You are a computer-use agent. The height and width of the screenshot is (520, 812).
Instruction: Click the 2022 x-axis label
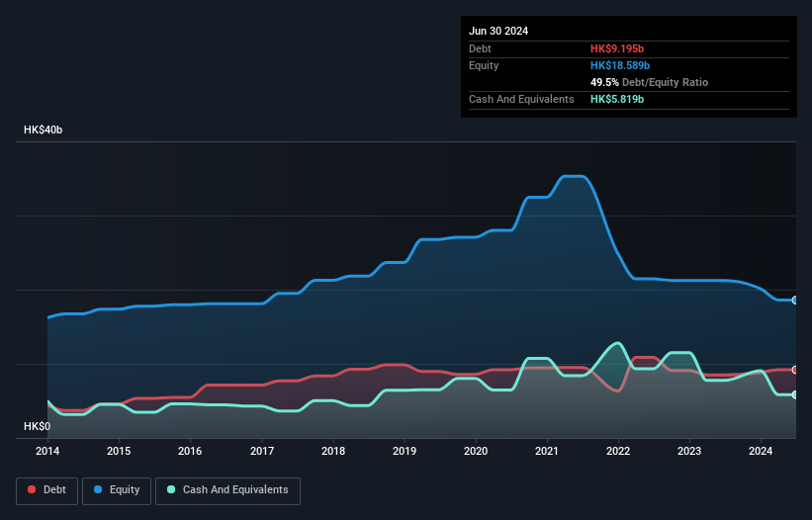[x=618, y=451]
